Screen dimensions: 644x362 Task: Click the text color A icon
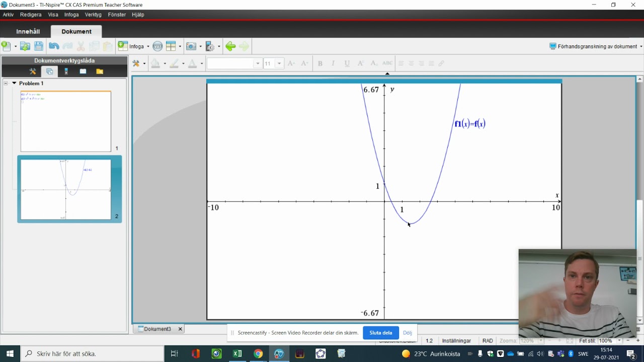click(192, 63)
